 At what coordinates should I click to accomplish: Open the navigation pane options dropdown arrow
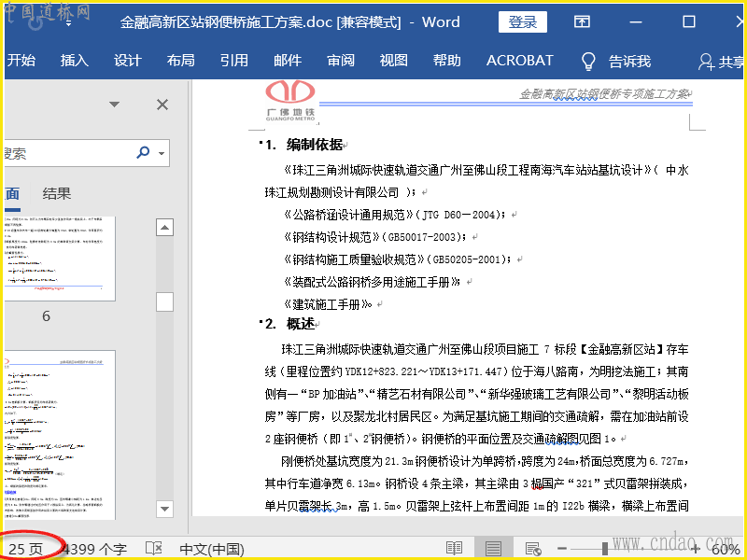[x=114, y=105]
